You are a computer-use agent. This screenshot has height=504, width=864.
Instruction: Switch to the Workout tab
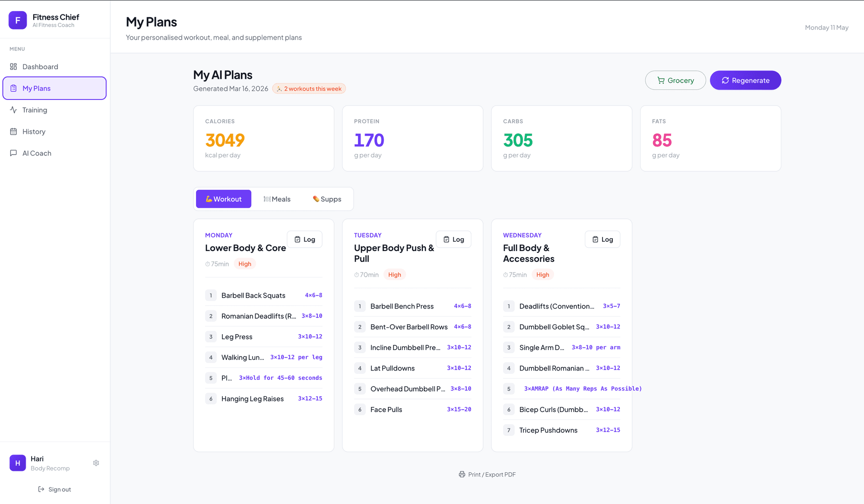tap(224, 199)
